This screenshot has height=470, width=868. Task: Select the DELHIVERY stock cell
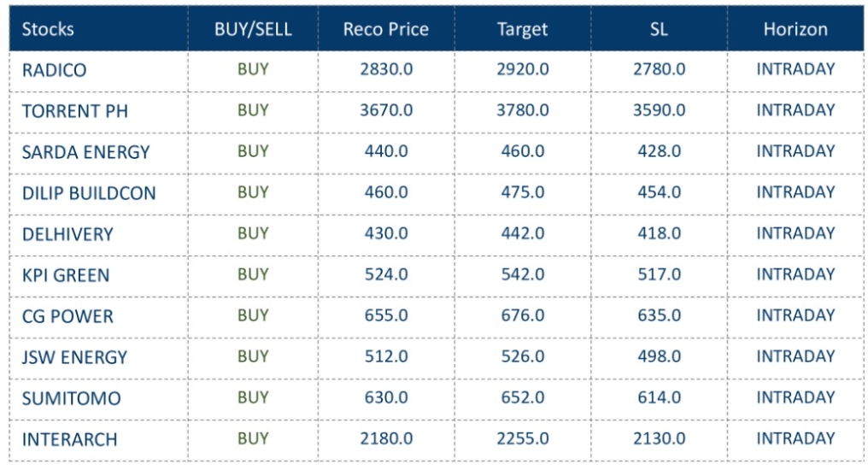[67, 234]
